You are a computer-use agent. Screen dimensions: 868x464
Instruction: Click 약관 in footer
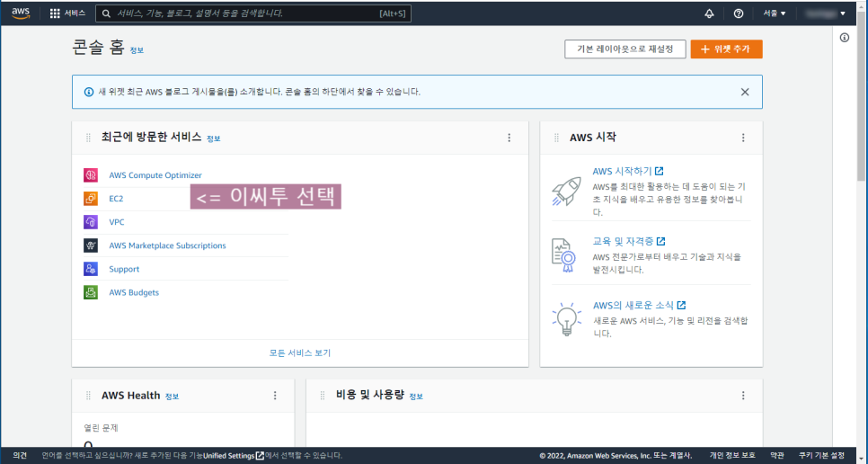tap(777, 456)
